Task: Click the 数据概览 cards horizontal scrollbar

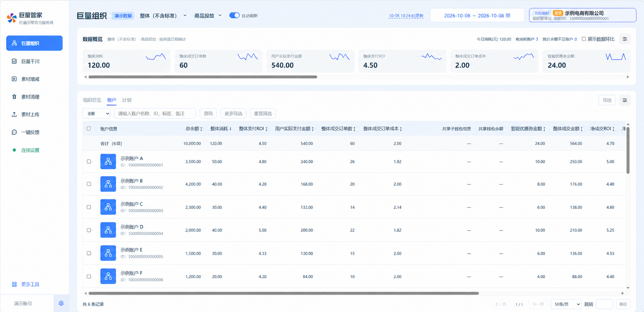Action: pos(203,77)
